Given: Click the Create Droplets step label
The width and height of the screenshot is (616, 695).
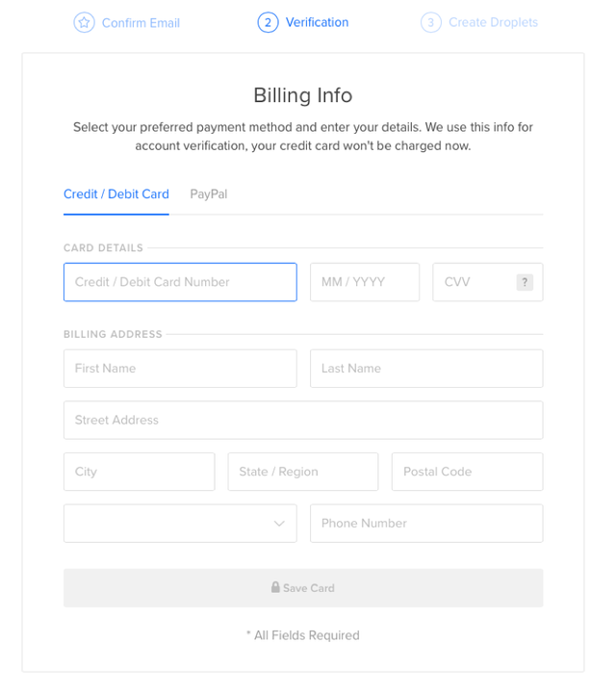Looking at the screenshot, I should pyautogui.click(x=493, y=22).
